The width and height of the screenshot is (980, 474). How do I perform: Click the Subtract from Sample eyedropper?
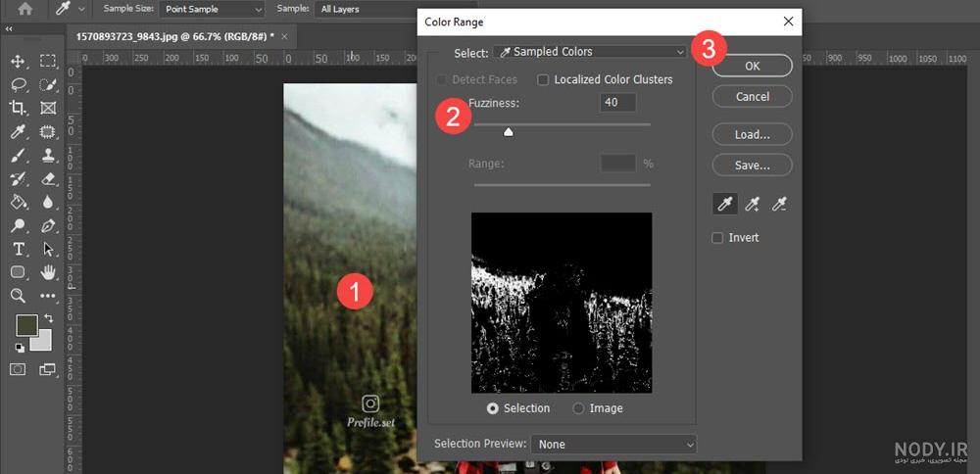tap(779, 204)
